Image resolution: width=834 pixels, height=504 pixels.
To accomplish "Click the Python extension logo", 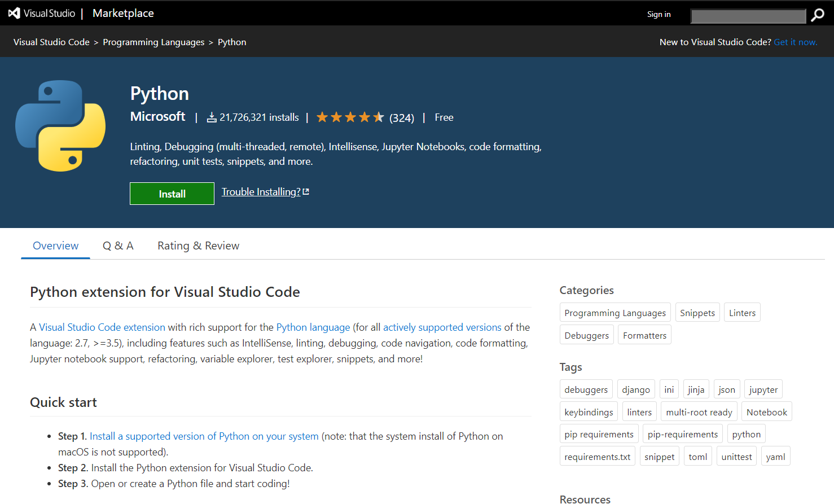I will pyautogui.click(x=60, y=125).
